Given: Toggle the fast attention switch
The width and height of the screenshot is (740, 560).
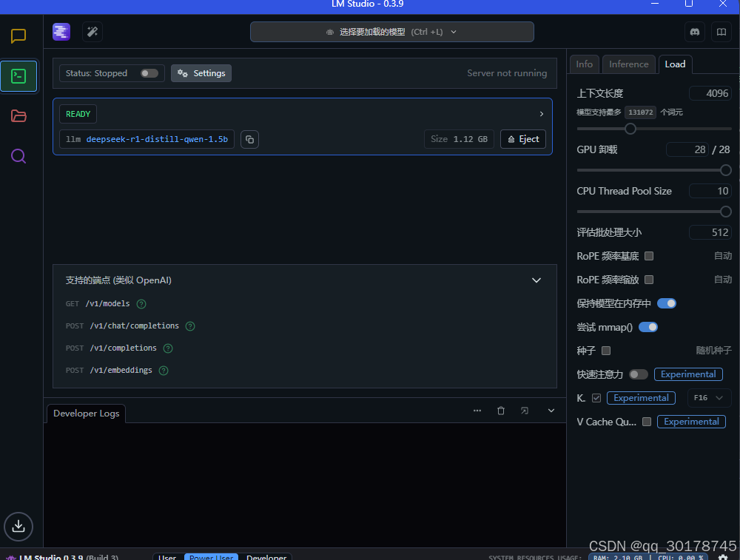Looking at the screenshot, I should tap(639, 374).
